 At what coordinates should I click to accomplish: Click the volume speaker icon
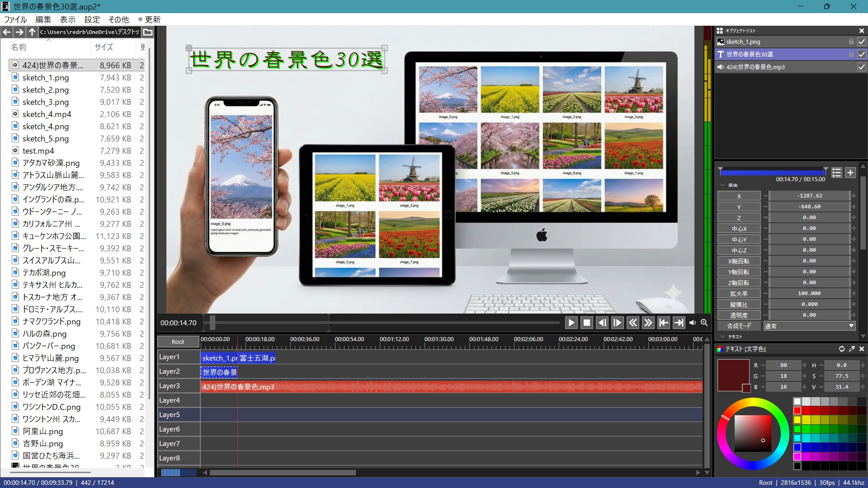coord(692,323)
